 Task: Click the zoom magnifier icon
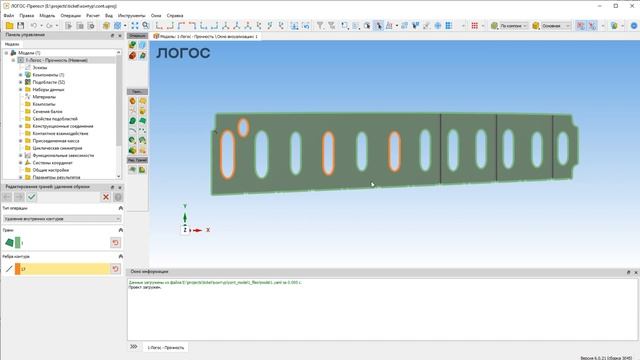145,26
